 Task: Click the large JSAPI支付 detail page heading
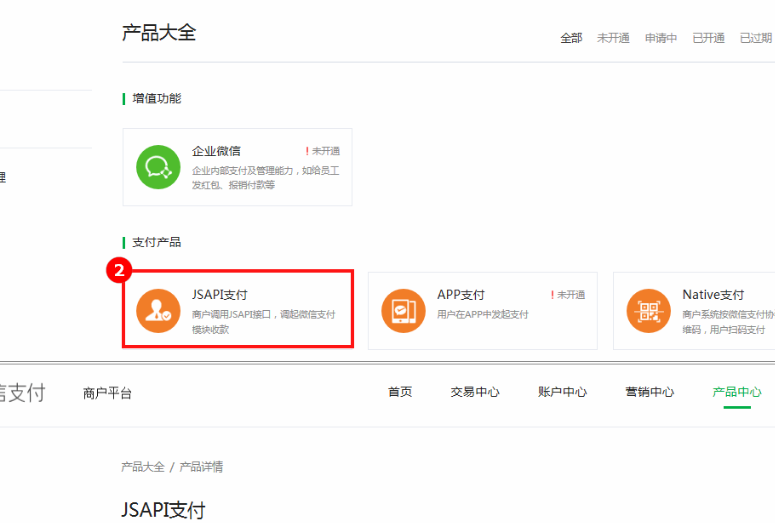(x=163, y=510)
